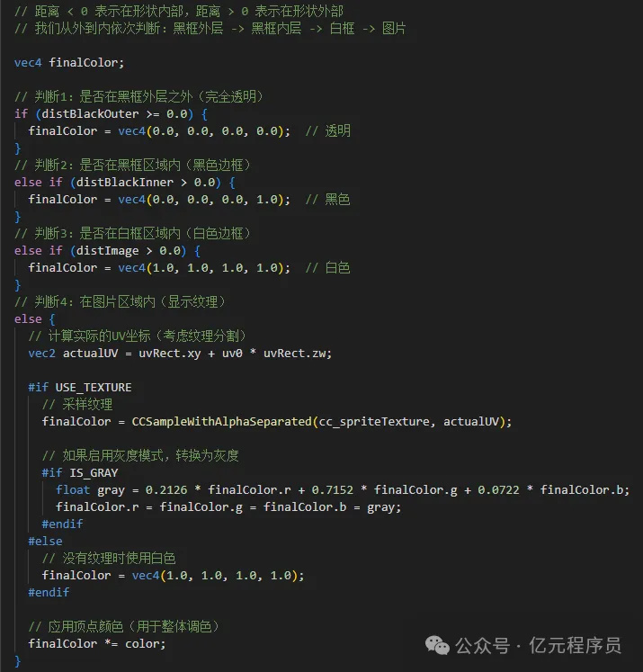Click the first comment line about 距离 < 0
This screenshot has height=672, width=643.
[x=179, y=11]
